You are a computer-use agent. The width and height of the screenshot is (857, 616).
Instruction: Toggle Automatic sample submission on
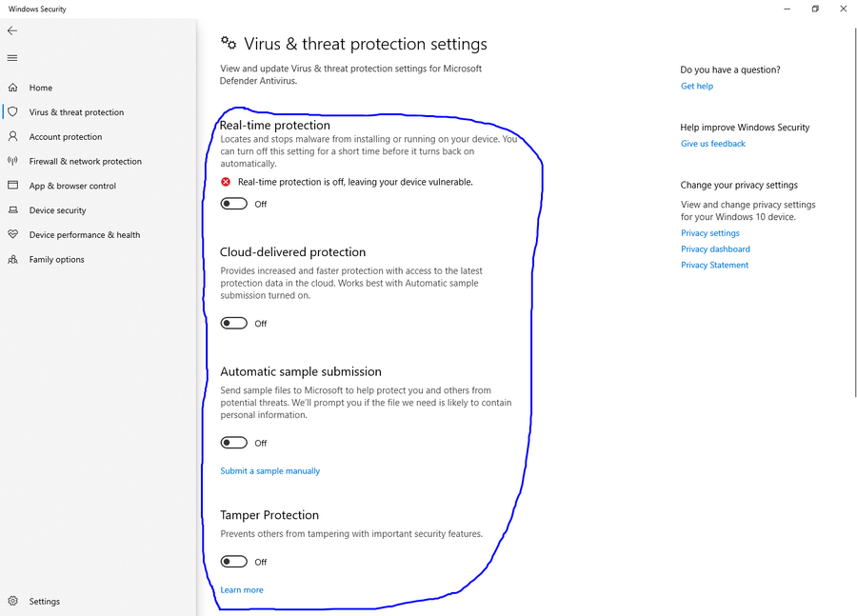(234, 443)
